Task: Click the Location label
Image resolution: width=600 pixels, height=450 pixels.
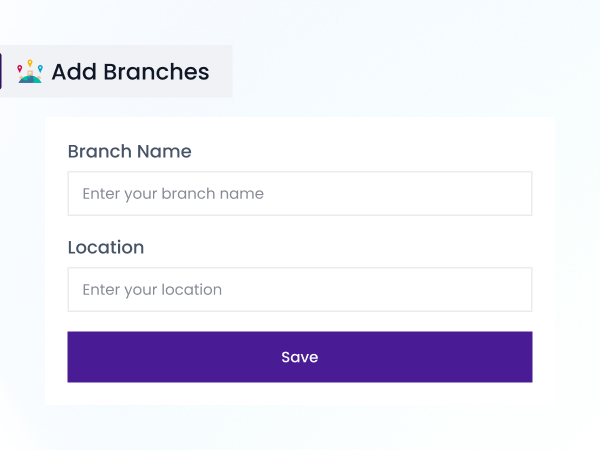Action: pyautogui.click(x=106, y=247)
